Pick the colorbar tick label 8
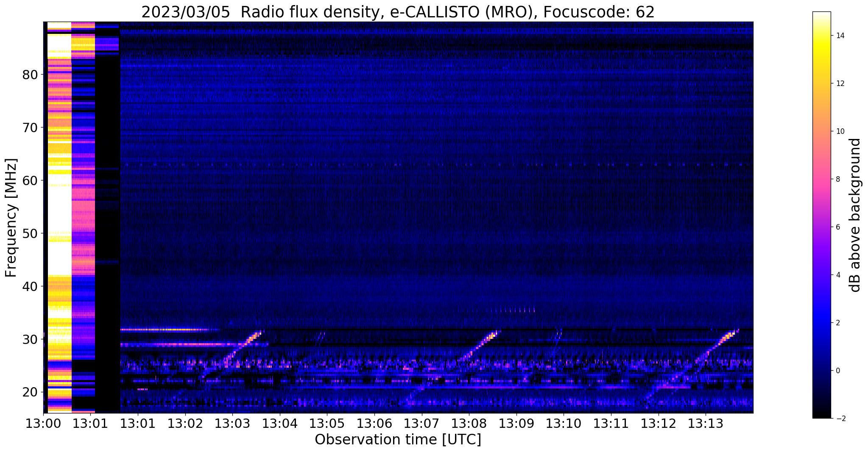The height and width of the screenshot is (452, 868). 837,179
